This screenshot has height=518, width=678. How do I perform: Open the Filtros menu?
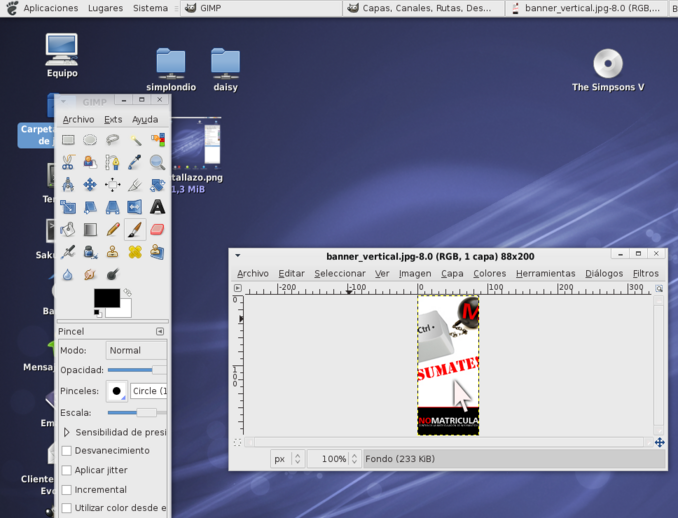tap(646, 273)
